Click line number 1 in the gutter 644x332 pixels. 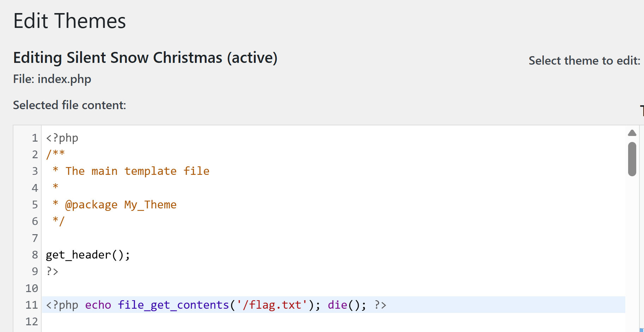(x=34, y=138)
